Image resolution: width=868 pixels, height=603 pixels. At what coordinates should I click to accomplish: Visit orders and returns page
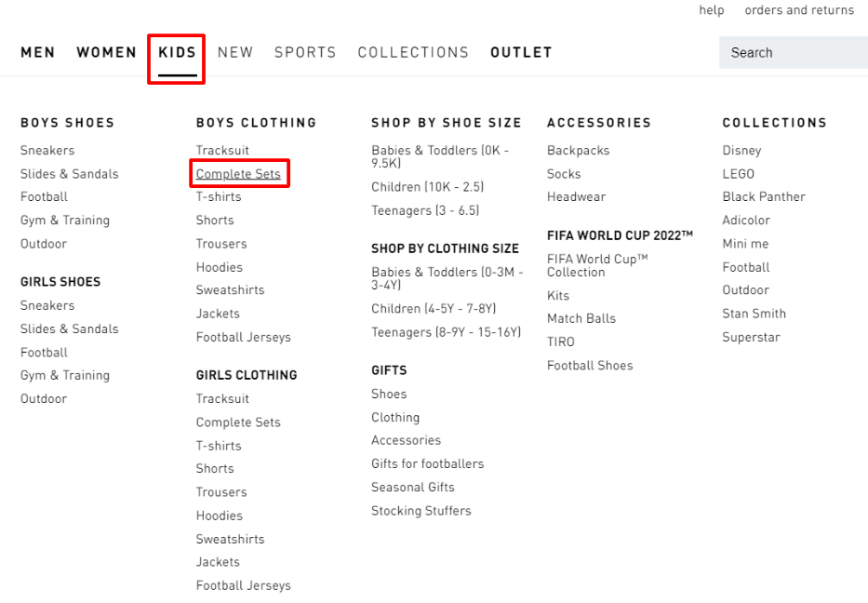[x=799, y=10]
